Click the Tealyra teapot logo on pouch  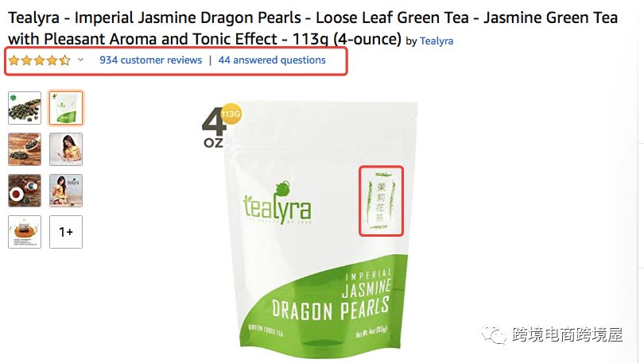click(x=277, y=203)
